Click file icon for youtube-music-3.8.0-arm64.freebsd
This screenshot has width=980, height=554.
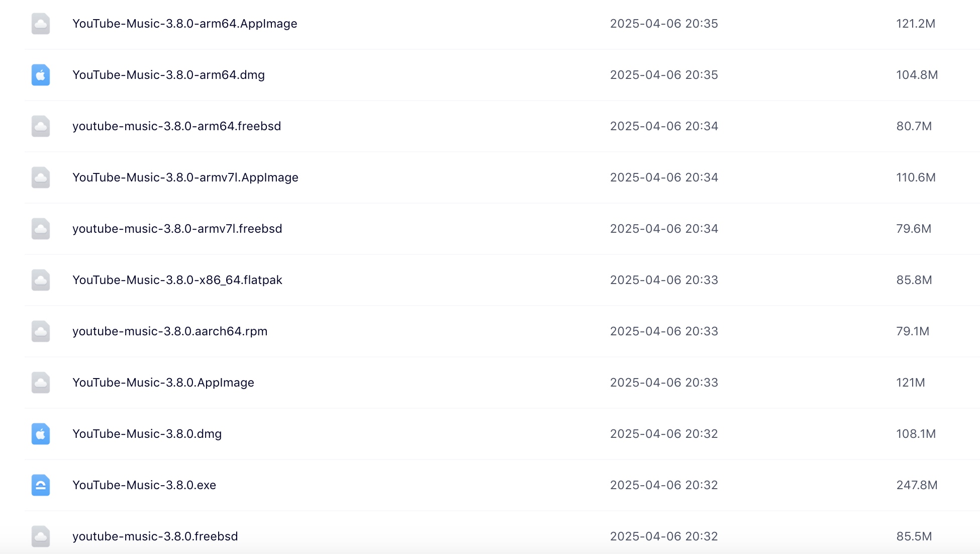click(41, 126)
